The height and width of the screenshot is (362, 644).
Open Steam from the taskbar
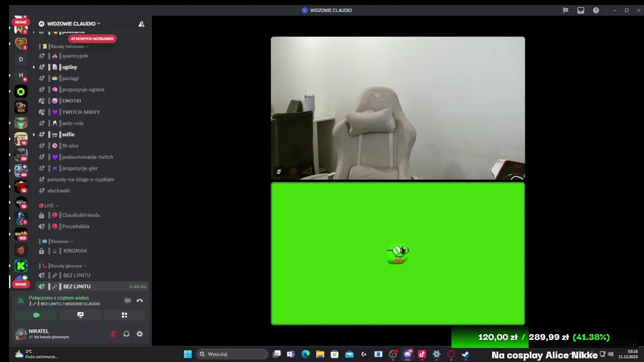465,354
